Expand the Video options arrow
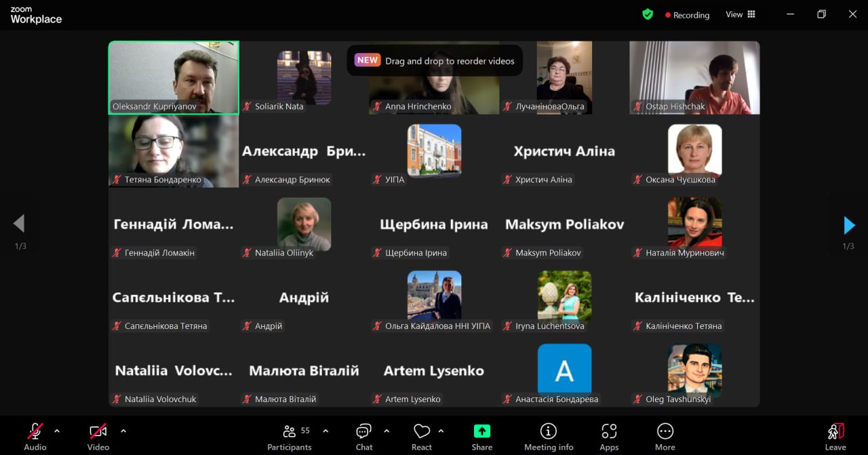This screenshot has height=455, width=868. pos(123,431)
